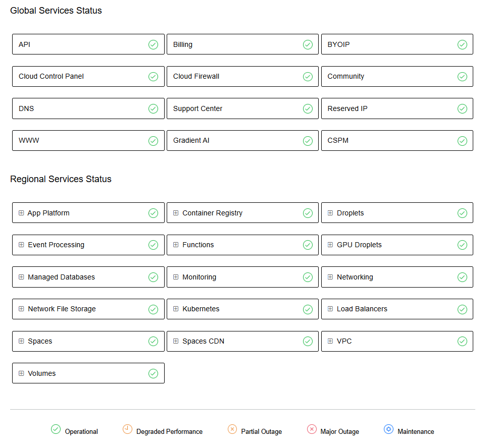
Task: Click the BYOIP status card
Action: tap(397, 44)
